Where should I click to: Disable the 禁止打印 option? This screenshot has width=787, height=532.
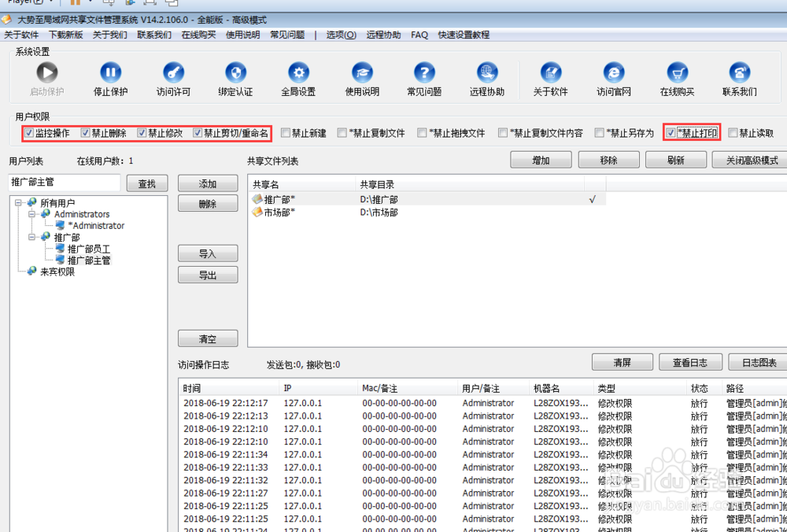tap(671, 132)
